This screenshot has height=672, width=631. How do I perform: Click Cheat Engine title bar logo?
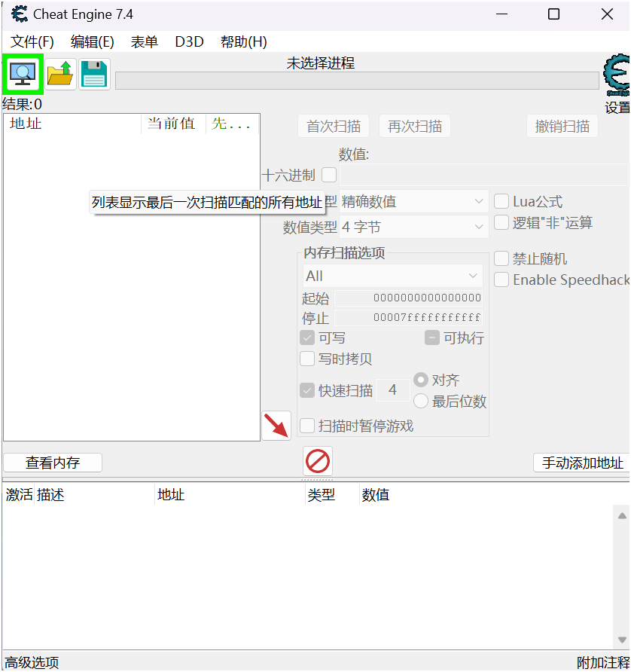point(20,14)
